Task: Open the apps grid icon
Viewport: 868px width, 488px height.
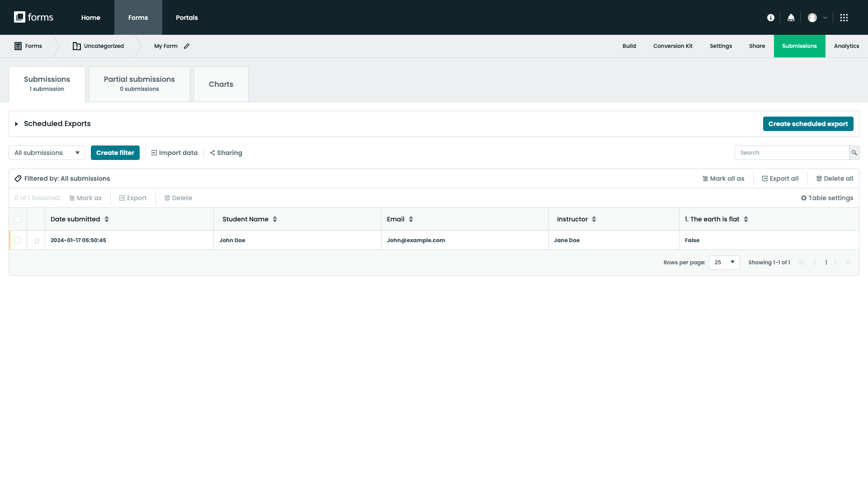Action: (844, 18)
